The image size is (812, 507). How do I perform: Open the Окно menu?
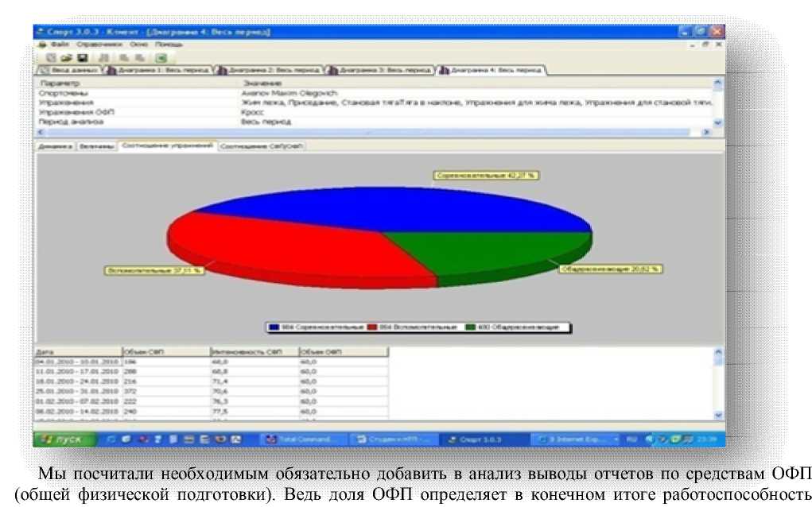pos(139,45)
